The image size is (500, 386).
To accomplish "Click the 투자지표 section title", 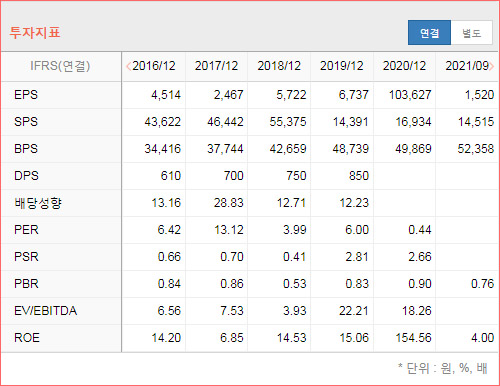I will coord(35,33).
